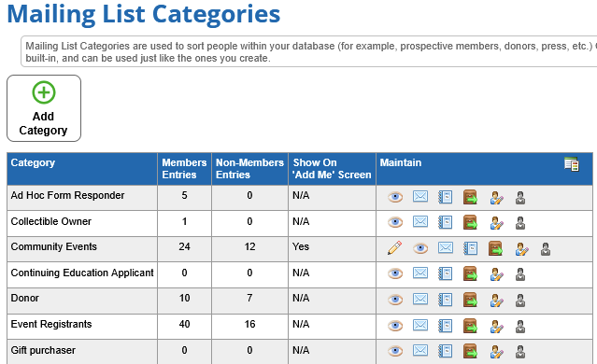597x364 pixels.
Task: View Donor entries using eye icon
Action: [x=395, y=300]
